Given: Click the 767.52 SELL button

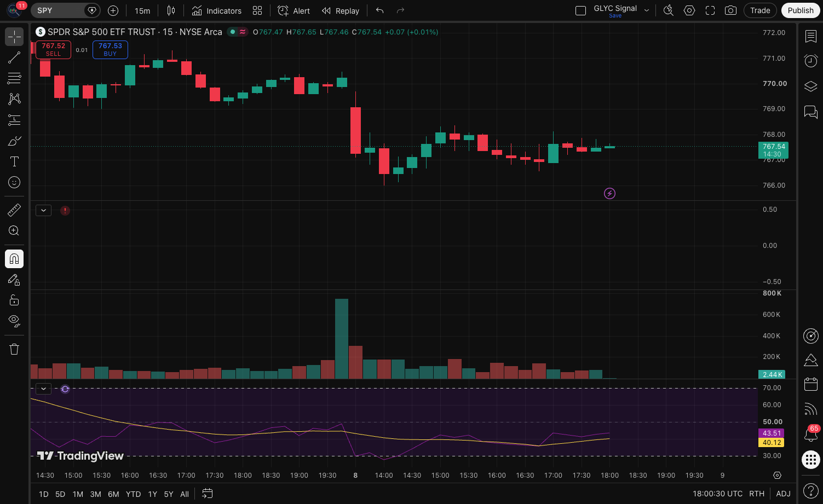Looking at the screenshot, I should coord(53,49).
